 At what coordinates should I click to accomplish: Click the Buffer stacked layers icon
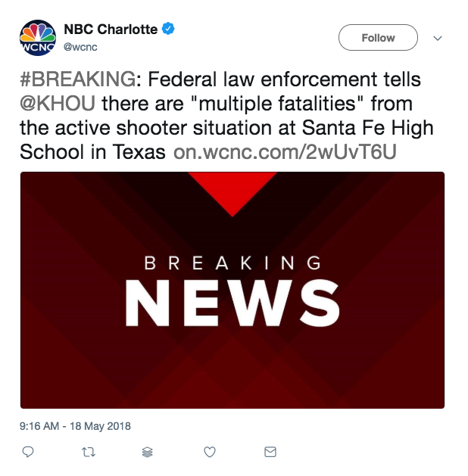[x=148, y=452]
